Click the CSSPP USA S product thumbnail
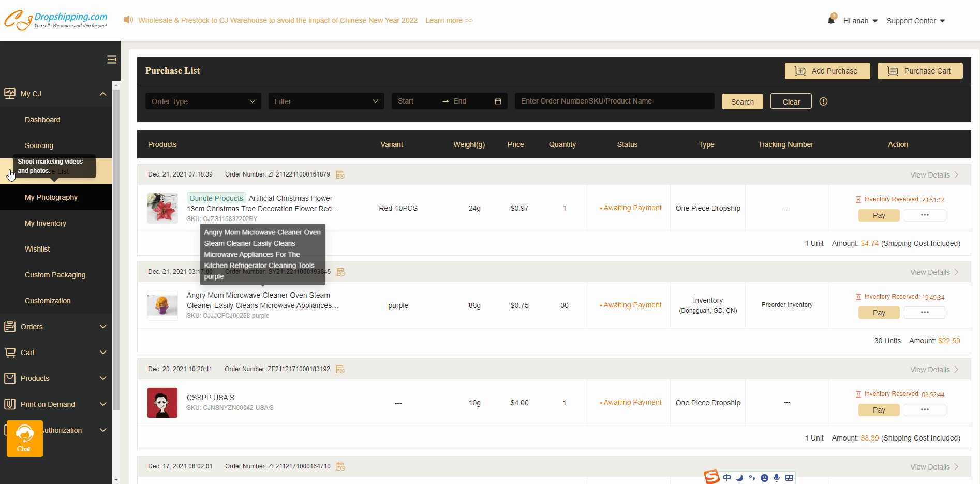Viewport: 980px width, 484px height. (x=162, y=403)
